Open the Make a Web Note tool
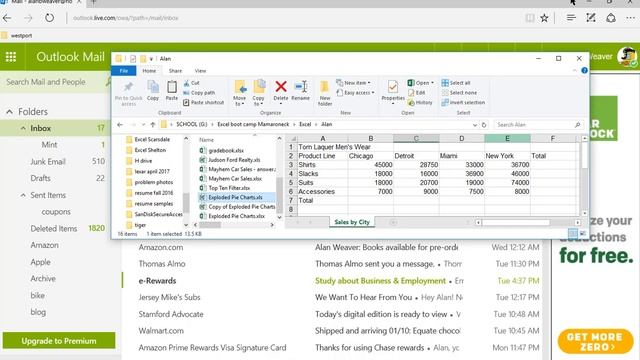The image size is (640, 360). (591, 18)
